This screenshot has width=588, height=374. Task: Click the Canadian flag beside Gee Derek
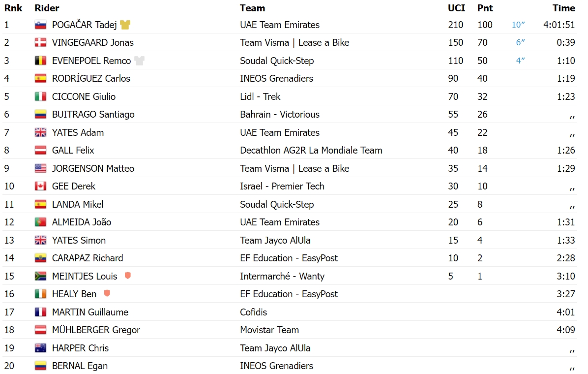point(40,186)
